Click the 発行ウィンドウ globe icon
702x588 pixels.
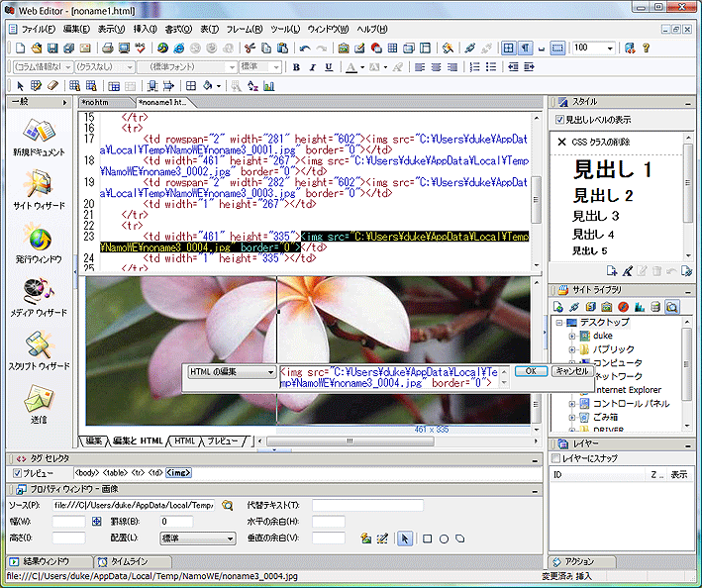[x=39, y=240]
